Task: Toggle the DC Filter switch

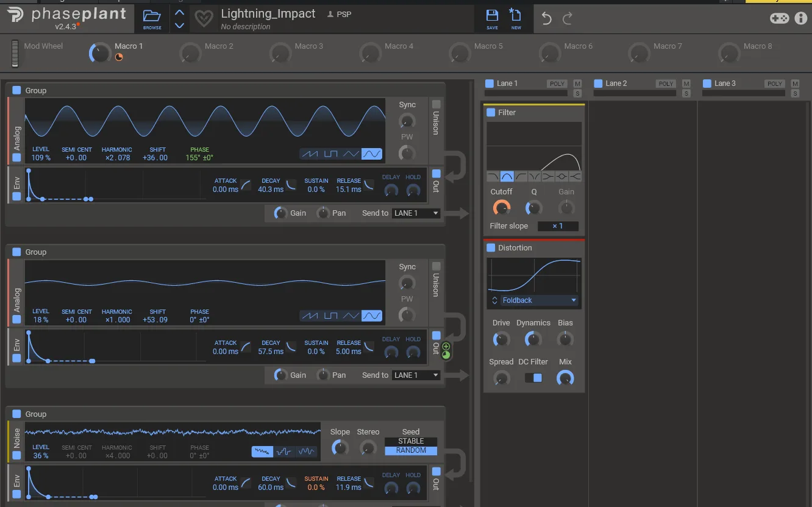Action: pyautogui.click(x=533, y=378)
